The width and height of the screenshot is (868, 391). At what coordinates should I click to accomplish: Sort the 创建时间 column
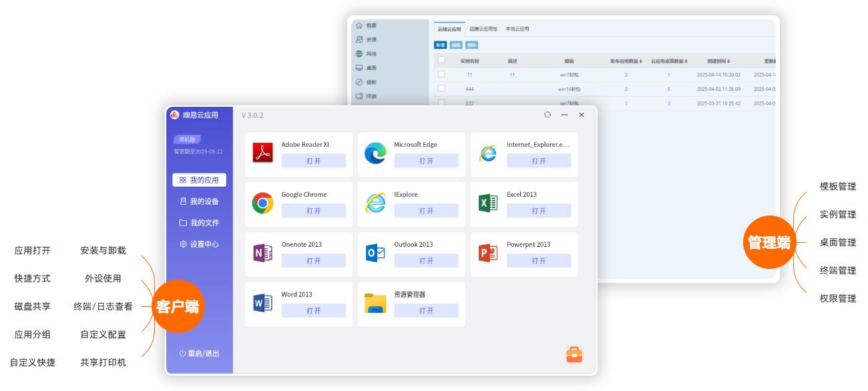pos(728,61)
